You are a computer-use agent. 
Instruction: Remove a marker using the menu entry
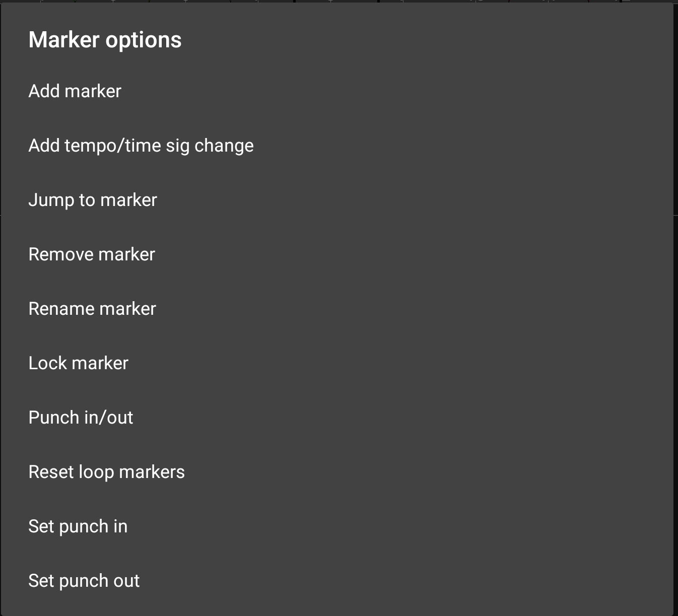(x=92, y=254)
